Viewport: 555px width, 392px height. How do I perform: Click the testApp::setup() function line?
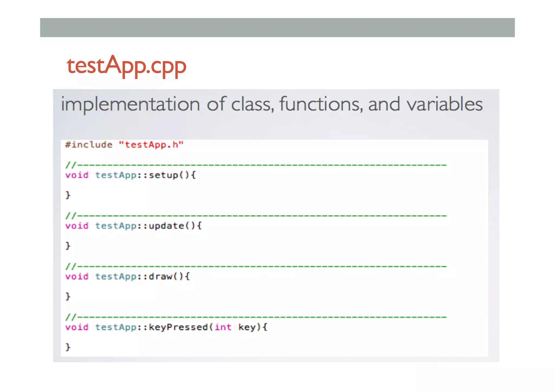pyautogui.click(x=130, y=175)
